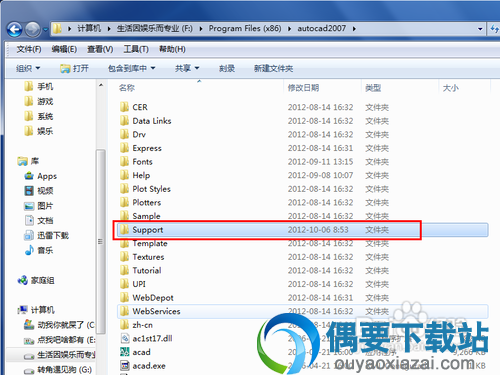Image resolution: width=500 pixels, height=375 pixels.
Task: Select the Plotters folder icon
Action: 124,202
